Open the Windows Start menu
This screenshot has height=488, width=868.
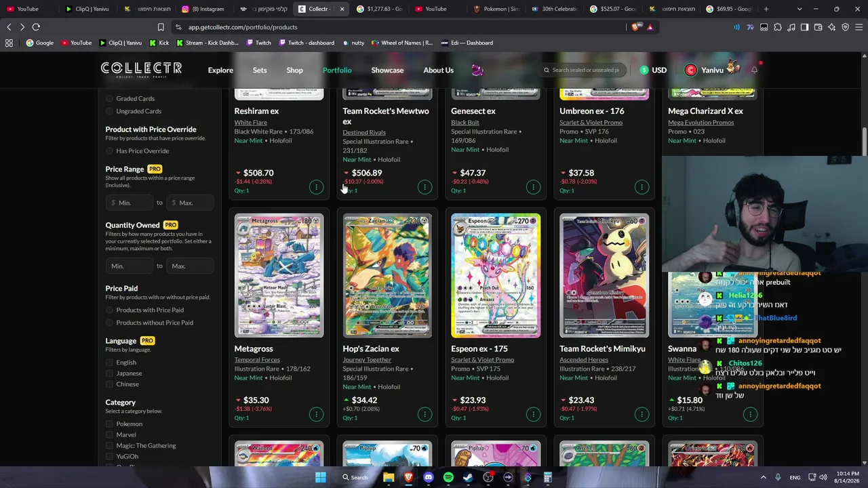(x=321, y=477)
